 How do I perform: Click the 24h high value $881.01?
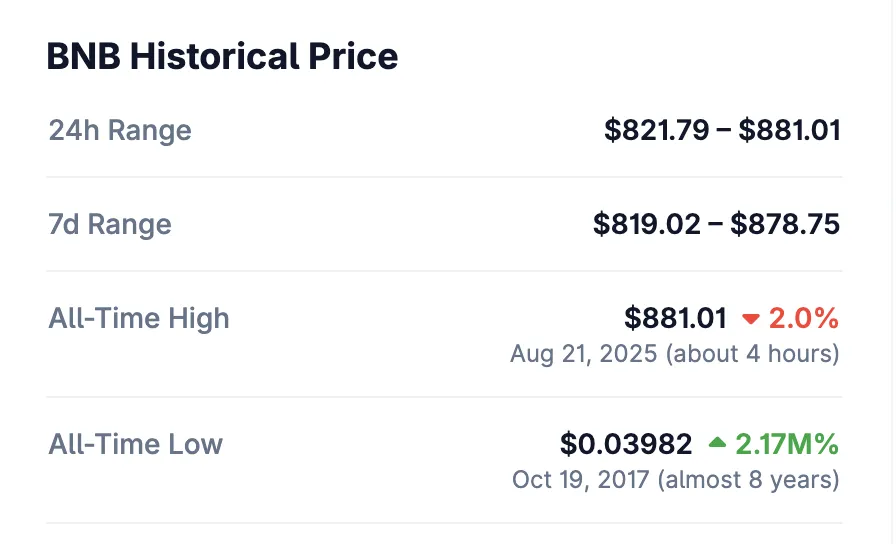click(x=789, y=130)
